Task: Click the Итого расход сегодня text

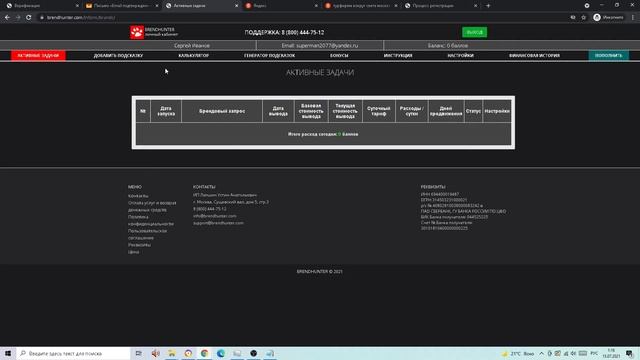Action: click(323, 134)
